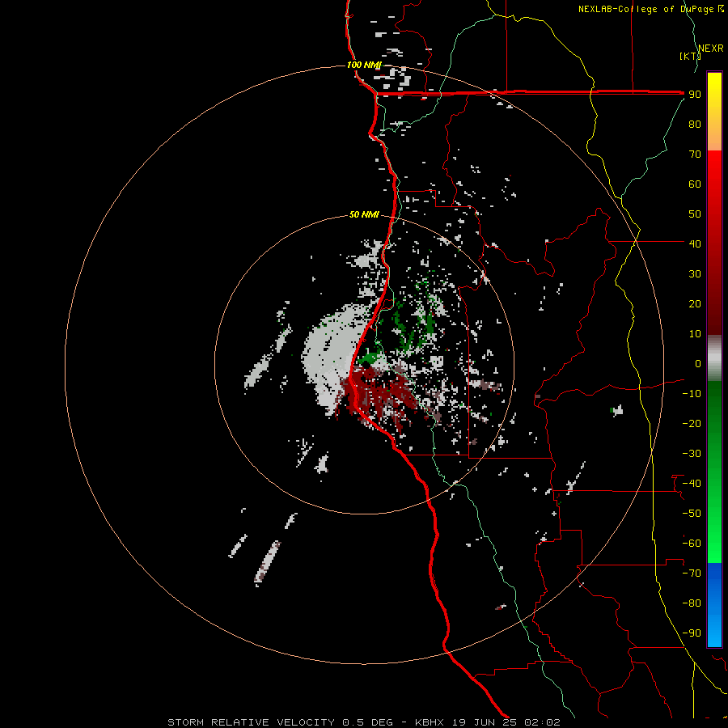Click the blue bottom segment of color bar
The image size is (728, 728).
(714, 604)
